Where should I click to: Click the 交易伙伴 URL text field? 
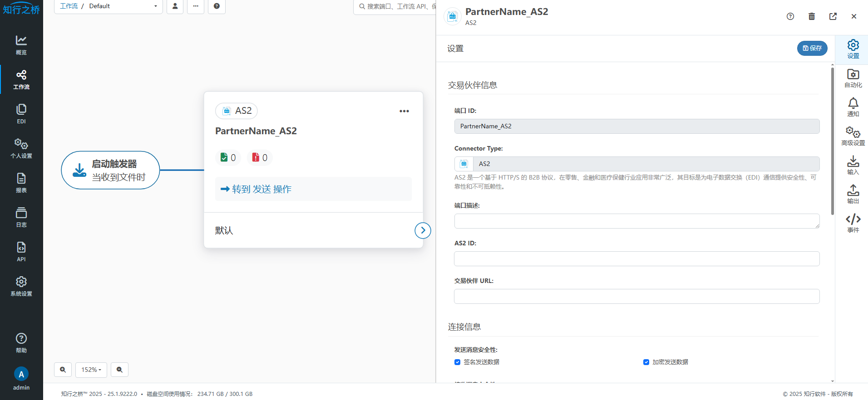(x=636, y=297)
